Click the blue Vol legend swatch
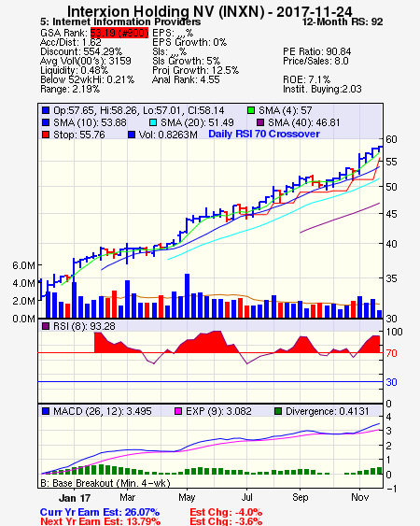420x526 pixels. click(132, 135)
